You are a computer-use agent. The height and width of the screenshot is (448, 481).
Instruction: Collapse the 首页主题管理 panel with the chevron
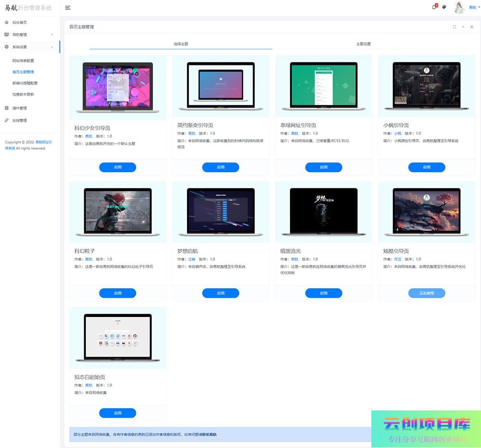(463, 27)
